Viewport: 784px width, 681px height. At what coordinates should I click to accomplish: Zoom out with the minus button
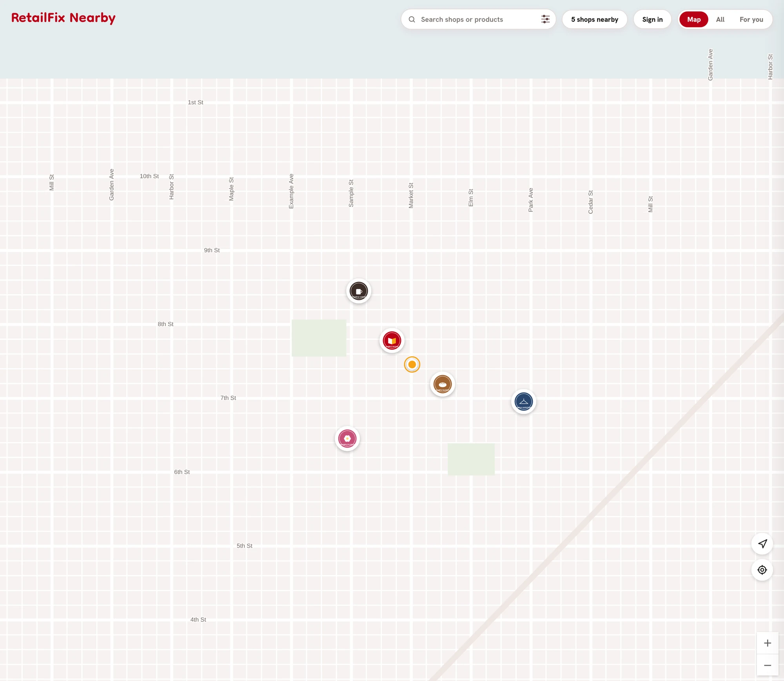tap(768, 665)
